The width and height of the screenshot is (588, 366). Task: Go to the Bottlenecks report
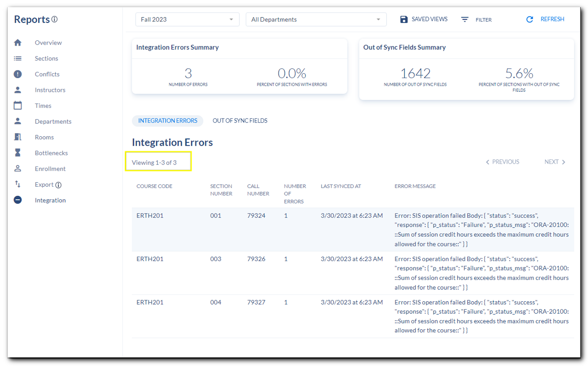(x=51, y=153)
